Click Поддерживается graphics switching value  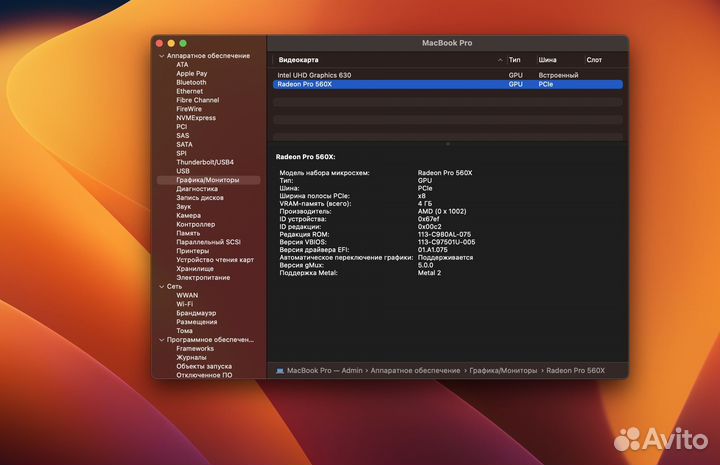tap(445, 258)
